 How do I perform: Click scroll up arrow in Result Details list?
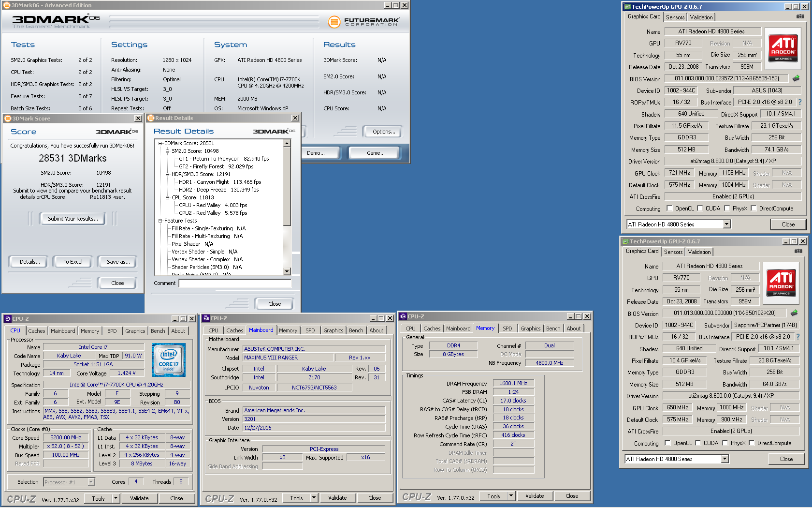pyautogui.click(x=287, y=143)
